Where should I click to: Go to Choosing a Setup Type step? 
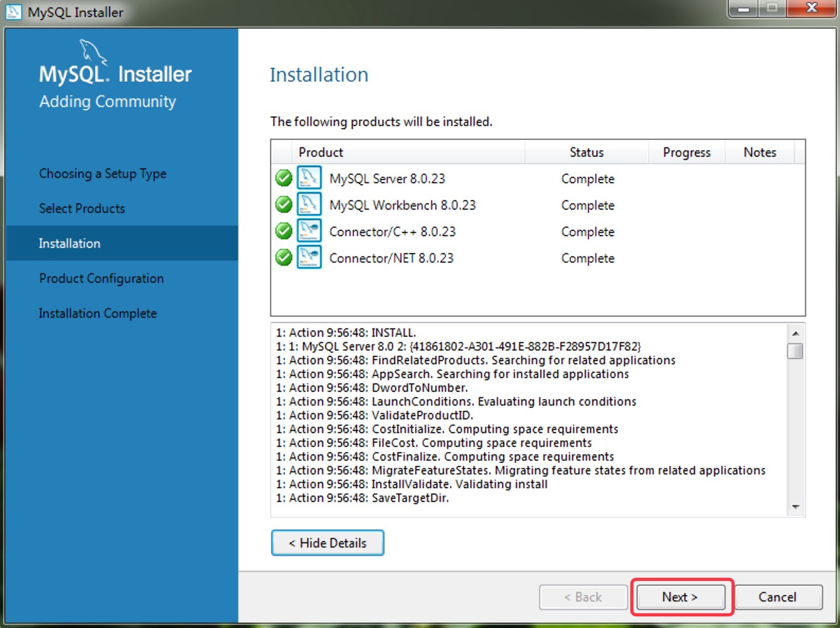click(103, 174)
